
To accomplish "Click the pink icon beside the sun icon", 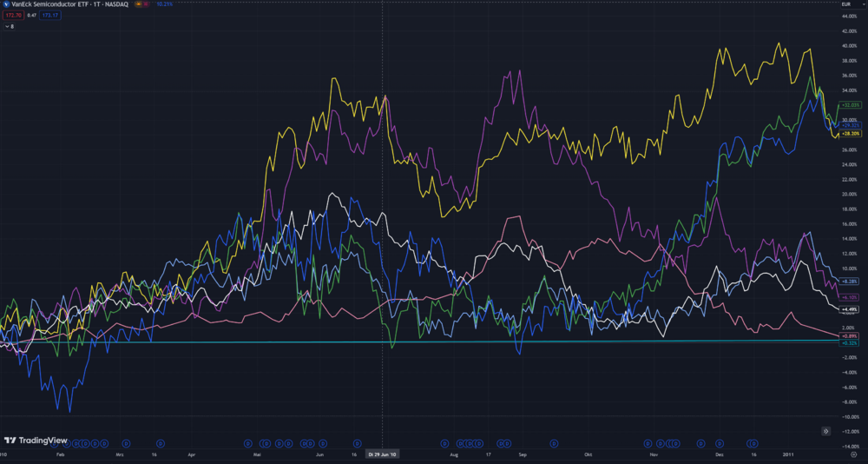I will click(146, 4).
